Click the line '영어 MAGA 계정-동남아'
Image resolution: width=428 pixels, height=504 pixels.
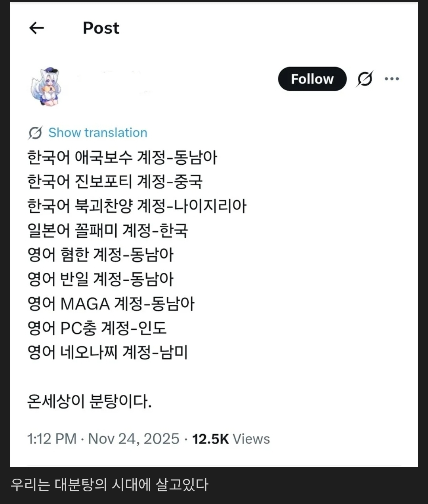coord(111,304)
